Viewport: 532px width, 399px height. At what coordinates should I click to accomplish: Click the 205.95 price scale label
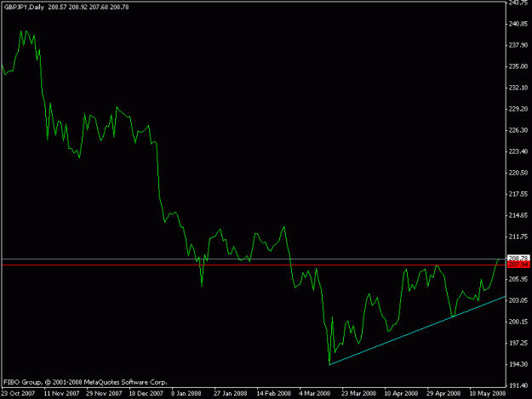518,279
